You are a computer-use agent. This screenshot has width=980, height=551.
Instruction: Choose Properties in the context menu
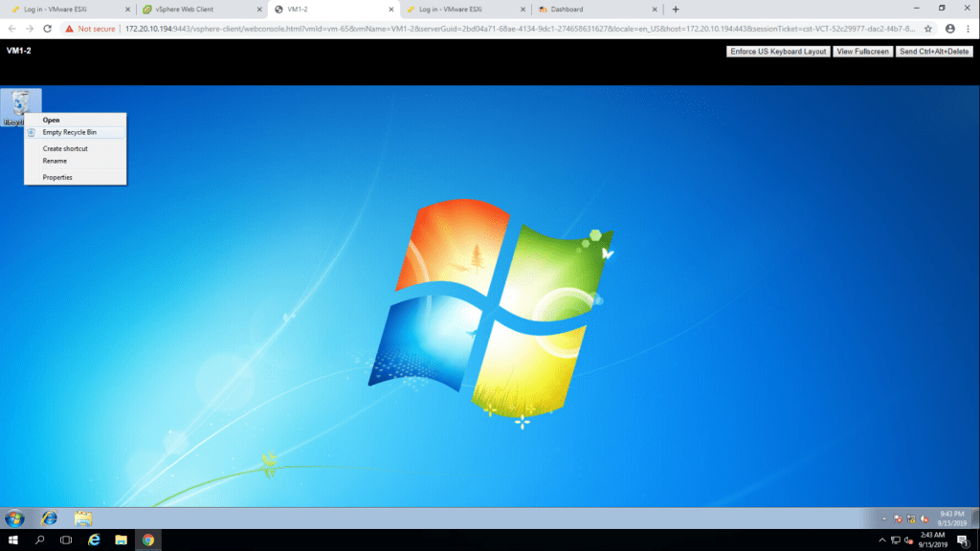click(57, 177)
